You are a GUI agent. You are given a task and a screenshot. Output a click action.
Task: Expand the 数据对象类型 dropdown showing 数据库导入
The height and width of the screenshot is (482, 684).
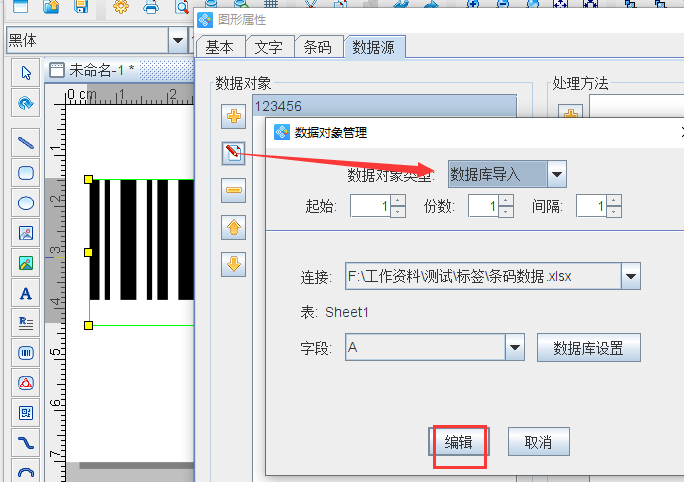tap(556, 174)
